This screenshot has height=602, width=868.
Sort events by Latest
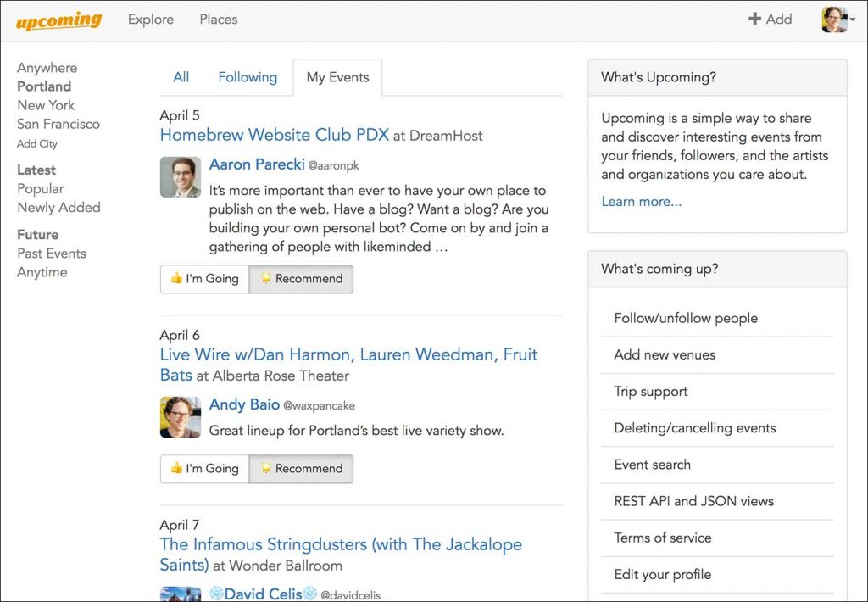pos(36,170)
